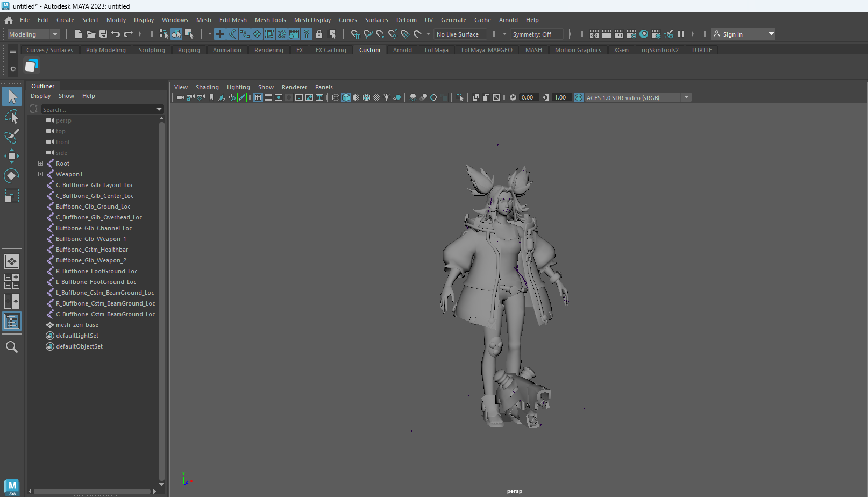Activate the Paint Selection tool
The width and height of the screenshot is (868, 497).
[12, 136]
